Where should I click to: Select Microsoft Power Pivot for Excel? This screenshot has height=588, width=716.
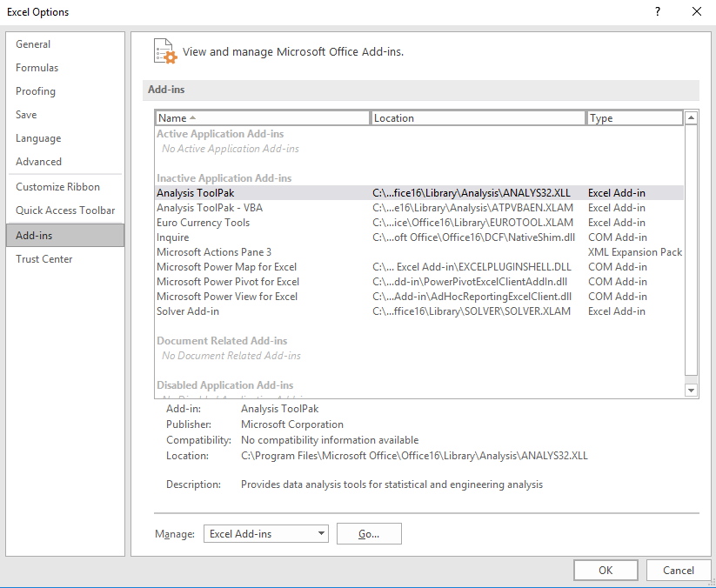pyautogui.click(x=228, y=282)
